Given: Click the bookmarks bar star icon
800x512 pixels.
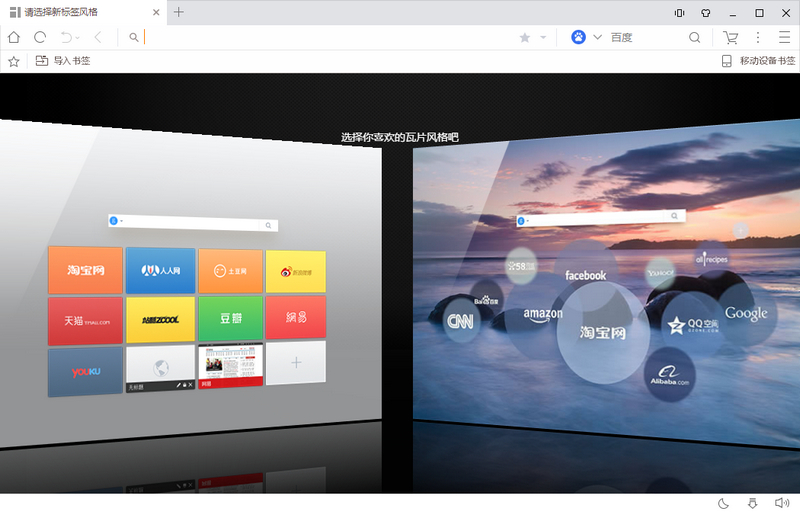Looking at the screenshot, I should click(14, 61).
